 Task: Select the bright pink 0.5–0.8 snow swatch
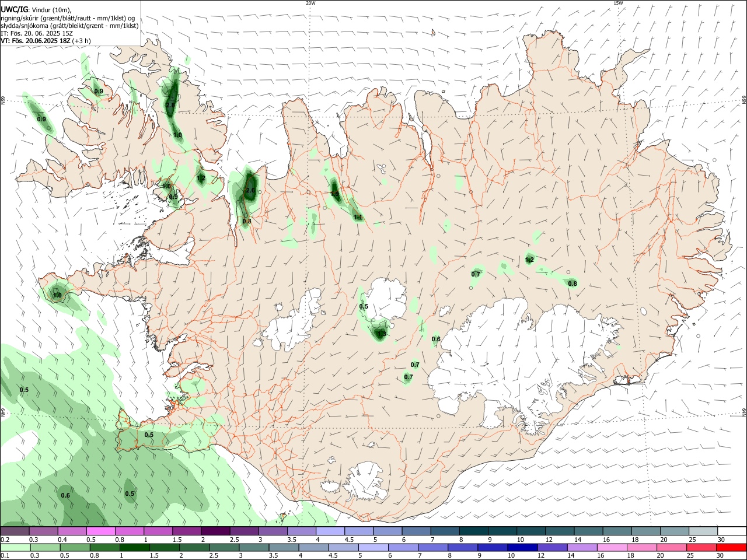[x=101, y=531]
